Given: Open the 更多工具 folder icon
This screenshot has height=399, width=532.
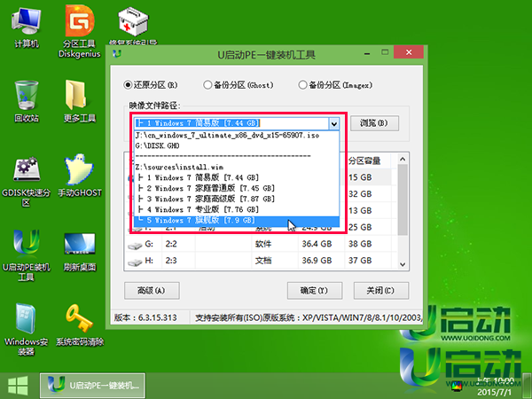Looking at the screenshot, I should click(x=80, y=101).
